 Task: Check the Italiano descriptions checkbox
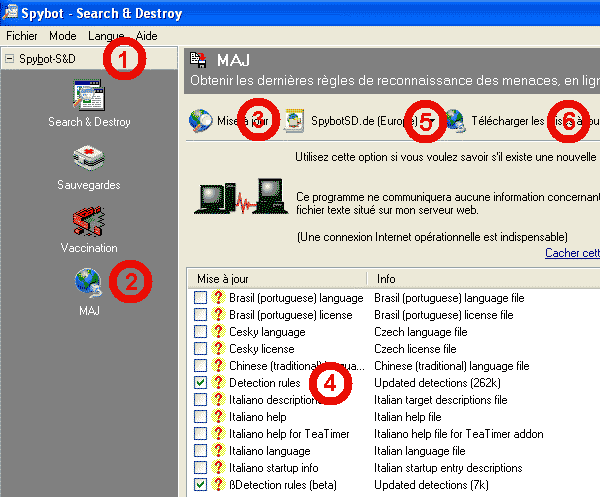tap(201, 399)
